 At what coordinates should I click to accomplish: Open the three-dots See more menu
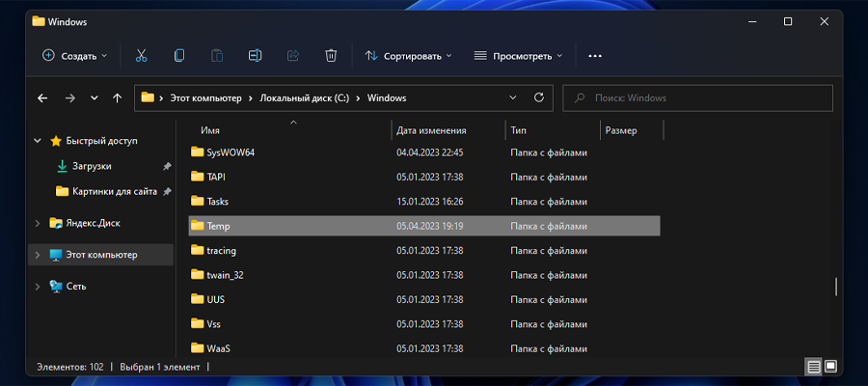coord(595,56)
